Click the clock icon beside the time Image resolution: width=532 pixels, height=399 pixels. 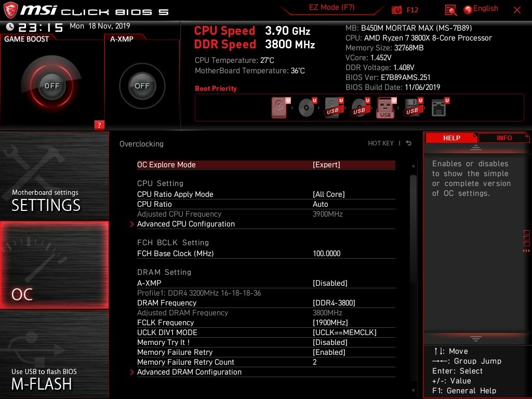tap(10, 27)
